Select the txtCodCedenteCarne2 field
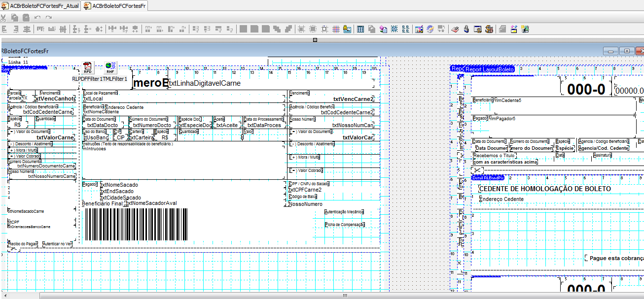The width and height of the screenshot is (644, 299). 348,112
